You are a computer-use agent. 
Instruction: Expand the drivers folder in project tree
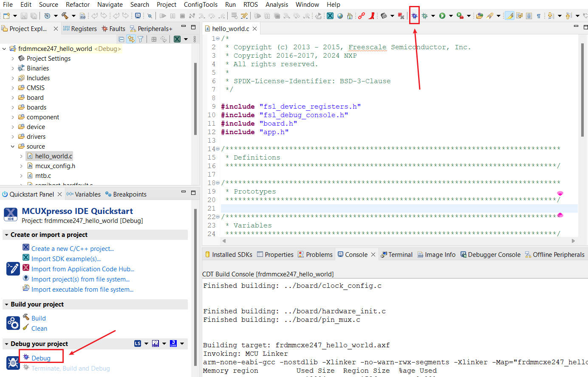13,137
